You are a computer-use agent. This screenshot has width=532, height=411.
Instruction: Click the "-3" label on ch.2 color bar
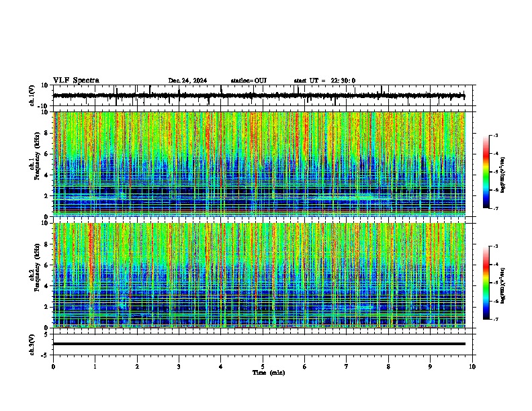tap(495, 246)
